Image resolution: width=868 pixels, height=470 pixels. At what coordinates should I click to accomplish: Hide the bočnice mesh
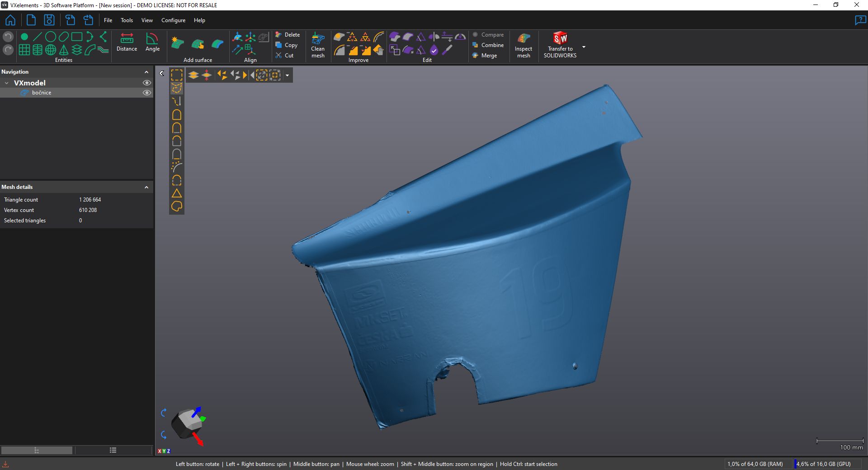(x=146, y=93)
